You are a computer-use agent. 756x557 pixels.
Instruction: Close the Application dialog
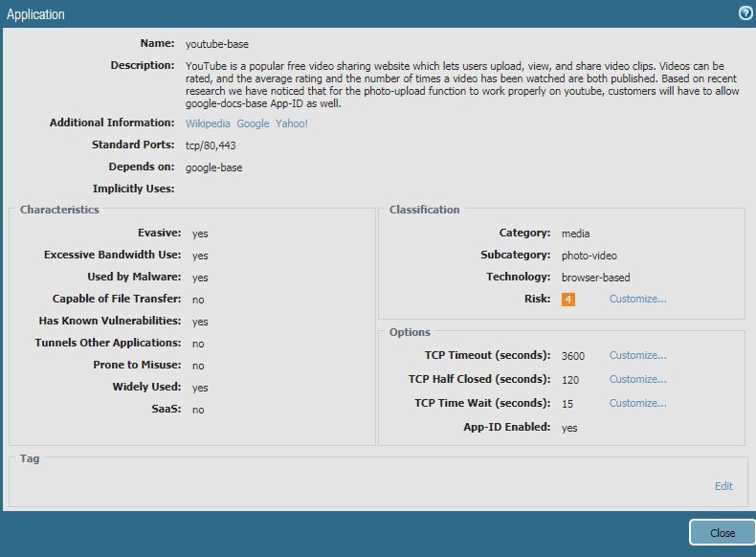click(722, 532)
